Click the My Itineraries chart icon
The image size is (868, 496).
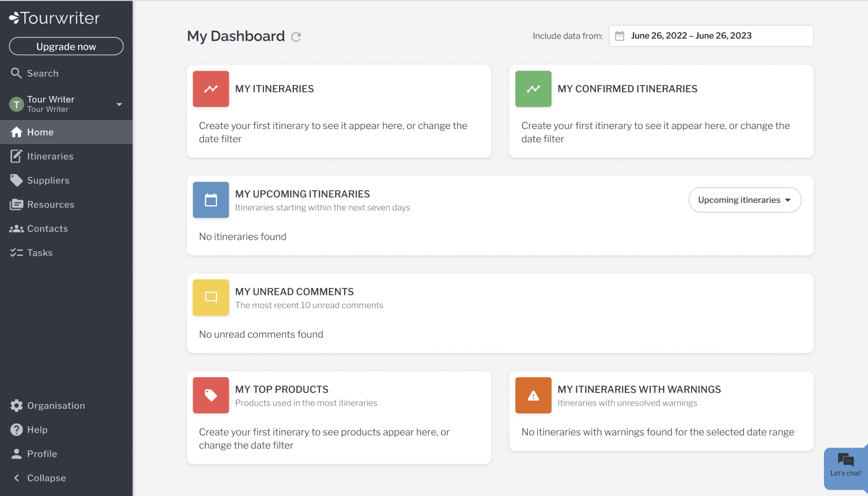211,89
